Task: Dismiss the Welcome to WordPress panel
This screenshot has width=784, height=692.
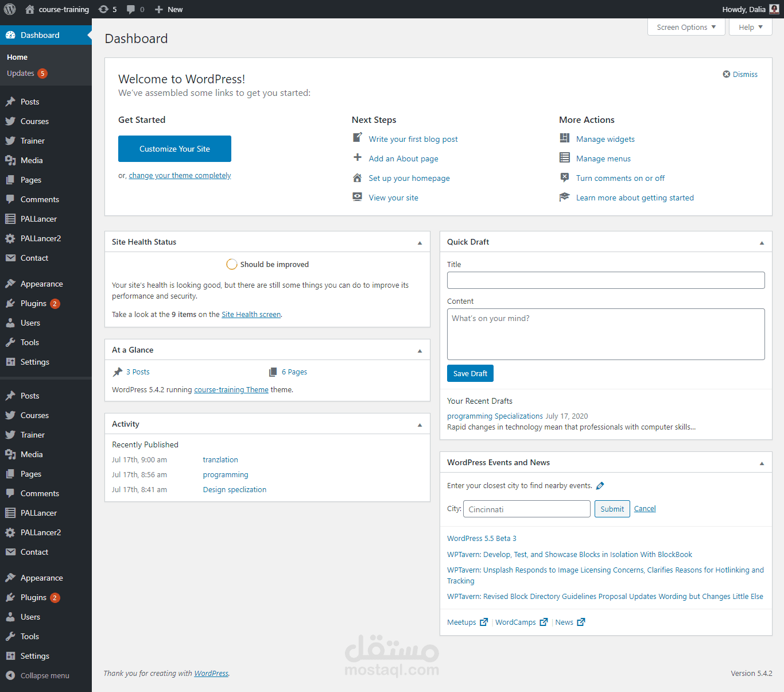Action: (740, 74)
